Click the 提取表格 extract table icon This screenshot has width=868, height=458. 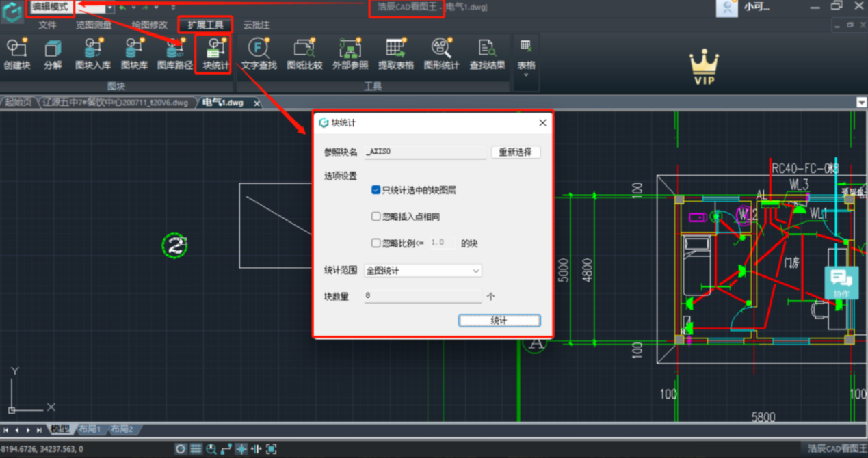[396, 48]
